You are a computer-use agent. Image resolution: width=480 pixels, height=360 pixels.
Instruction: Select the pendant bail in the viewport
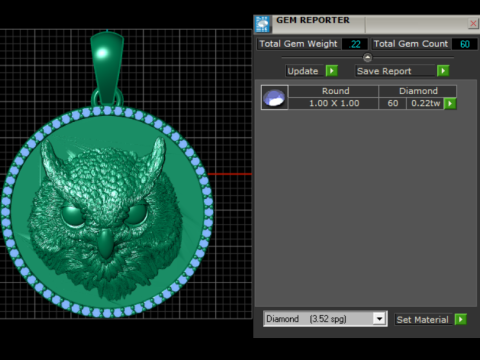click(107, 67)
